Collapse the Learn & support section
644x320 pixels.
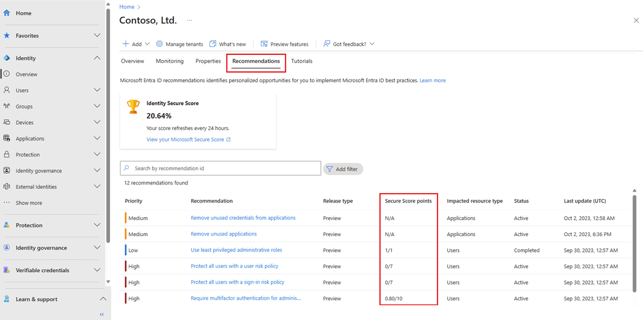tap(103, 298)
